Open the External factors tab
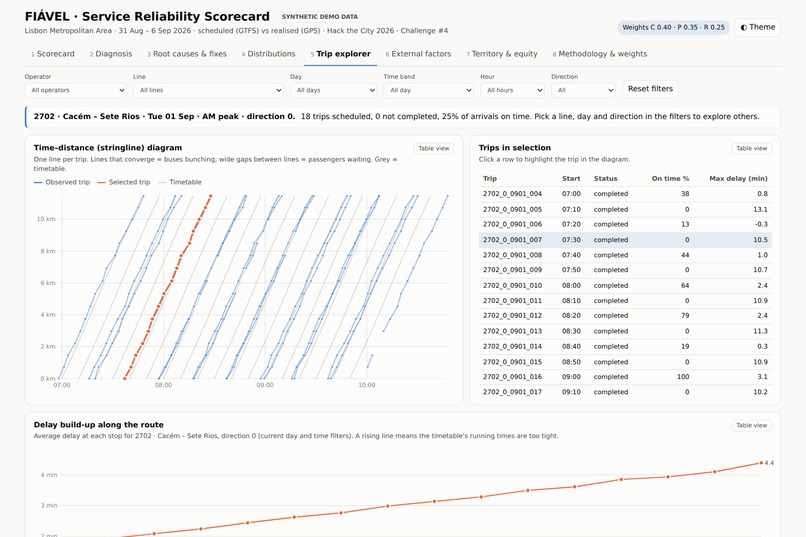This screenshot has height=537, width=806. point(418,54)
